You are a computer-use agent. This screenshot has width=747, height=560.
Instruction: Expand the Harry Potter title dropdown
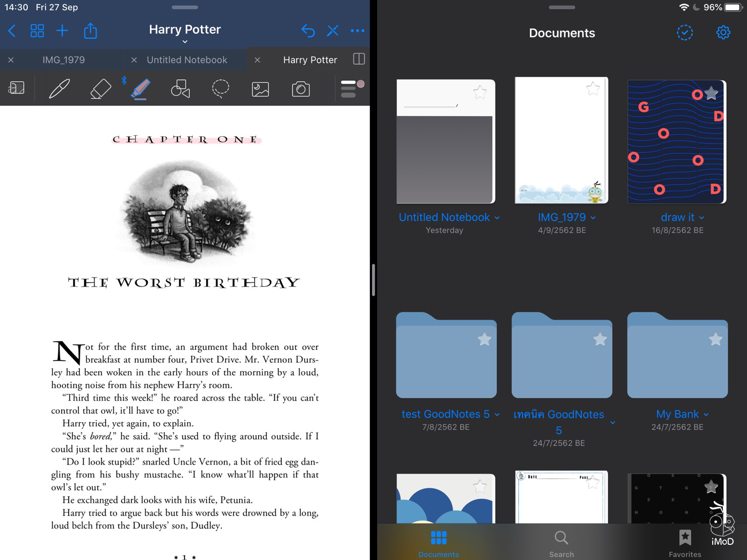pos(185,41)
